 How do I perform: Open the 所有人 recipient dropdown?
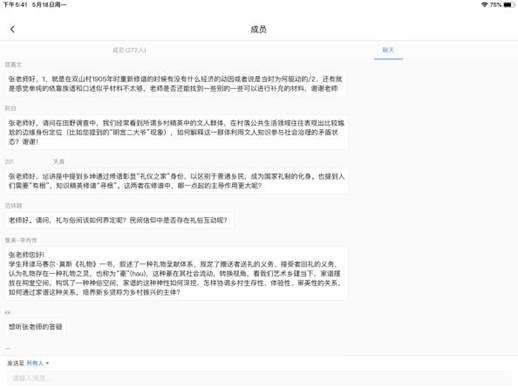pyautogui.click(x=38, y=363)
